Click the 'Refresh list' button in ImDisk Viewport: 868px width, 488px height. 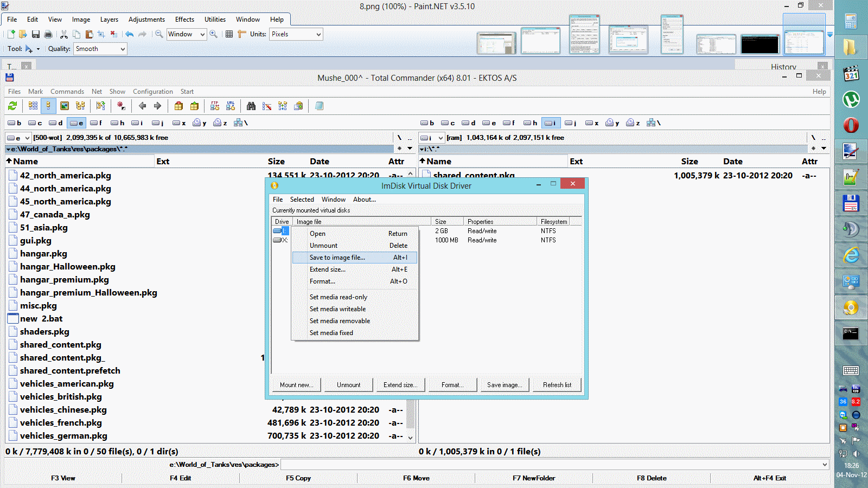point(557,385)
